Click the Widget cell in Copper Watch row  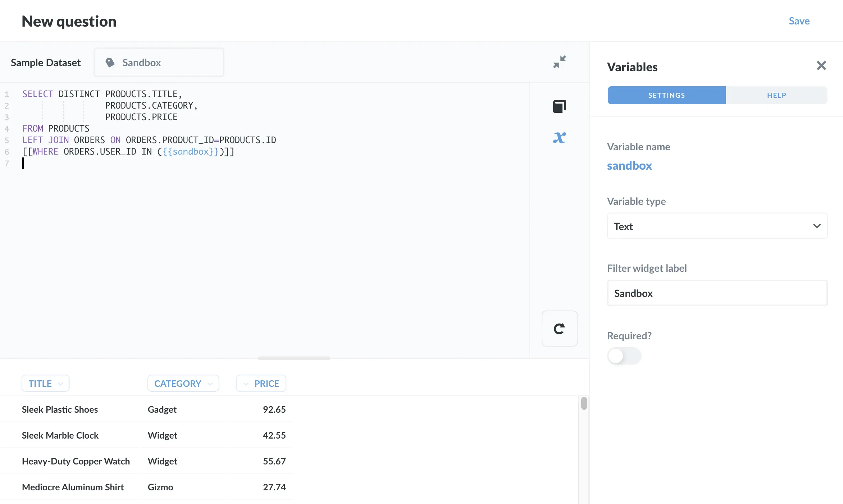pos(162,461)
